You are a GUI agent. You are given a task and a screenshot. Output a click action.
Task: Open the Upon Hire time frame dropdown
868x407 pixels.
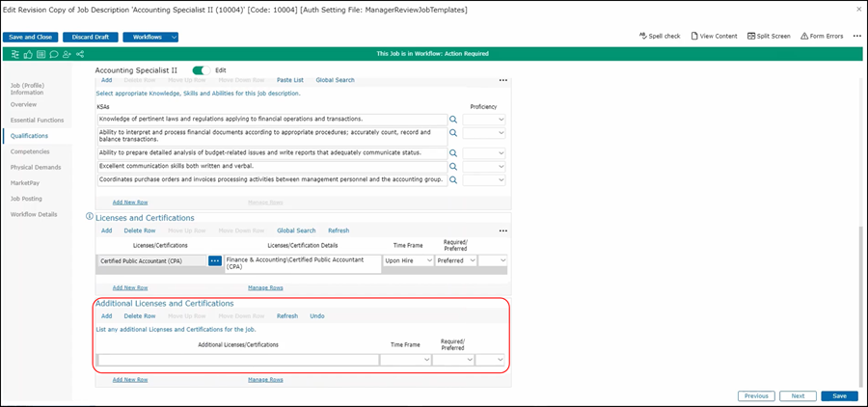pos(409,260)
